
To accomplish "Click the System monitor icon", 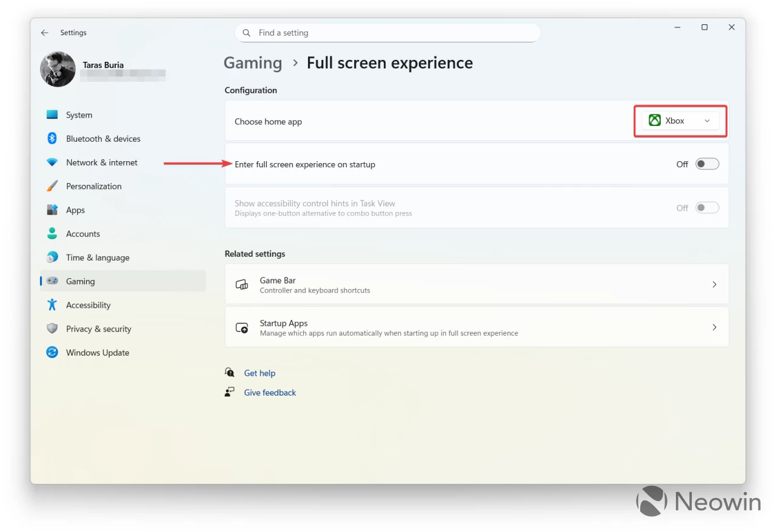I will click(52, 115).
